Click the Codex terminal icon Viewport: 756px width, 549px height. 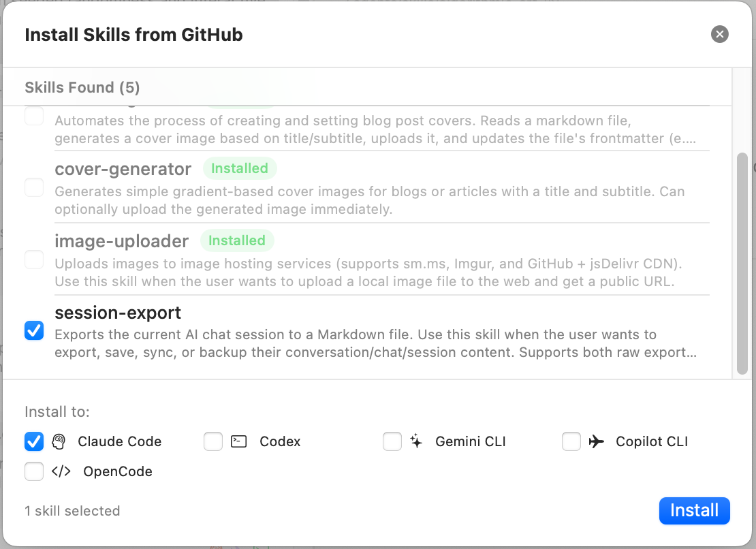pyautogui.click(x=238, y=441)
